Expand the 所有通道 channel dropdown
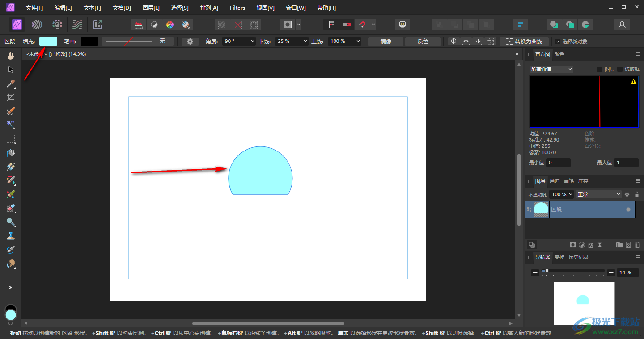 (551, 69)
